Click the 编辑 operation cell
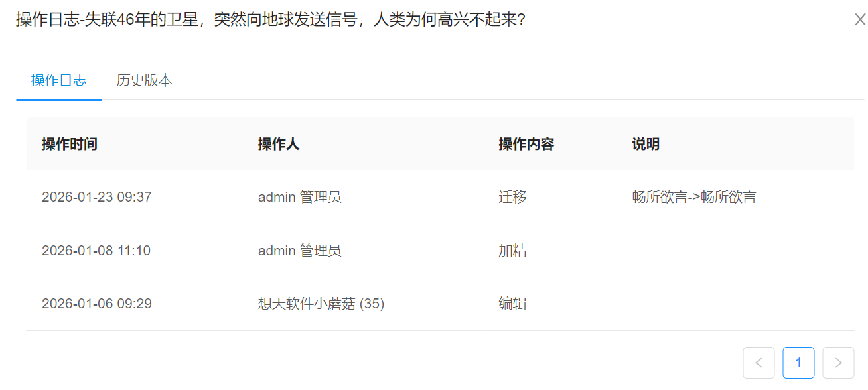Image resolution: width=868 pixels, height=390 pixels. 512,304
